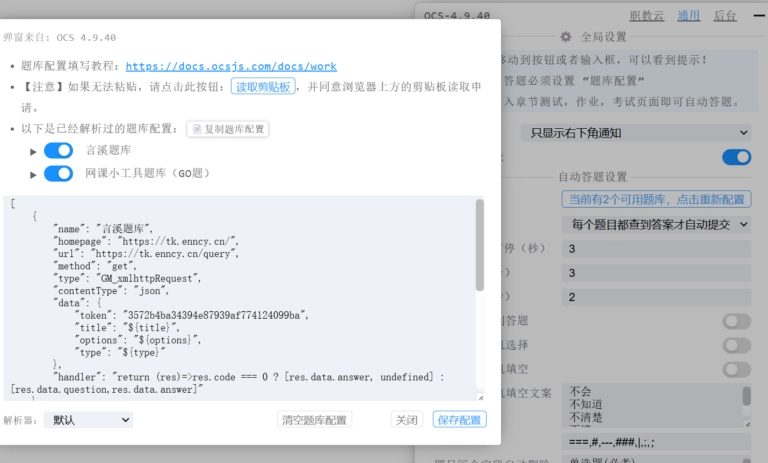768x463 pixels.
Task: Turn off the blue switch under the notification dropdown
Action: coord(736,157)
